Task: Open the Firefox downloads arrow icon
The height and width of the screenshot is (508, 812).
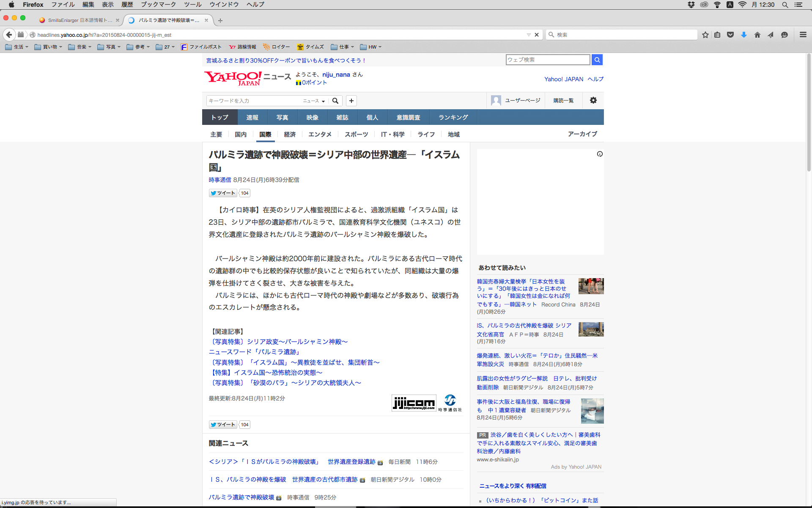Action: 743,35
